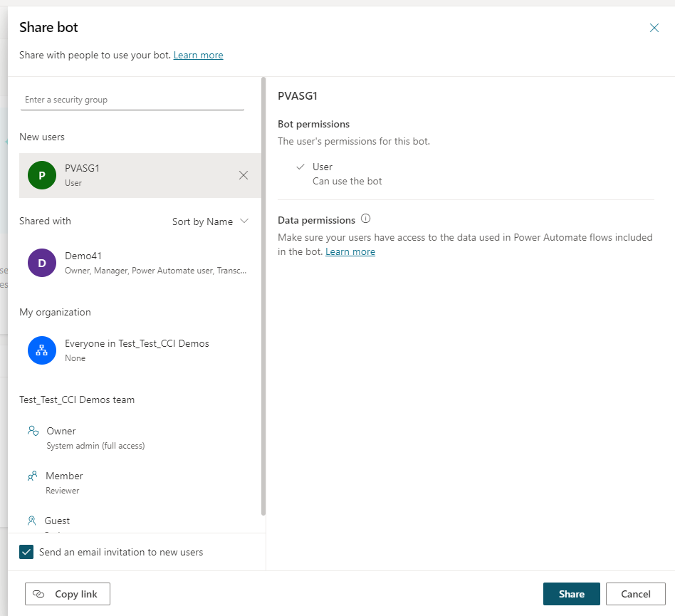Remove PVASG1 from New users

pos(244,175)
